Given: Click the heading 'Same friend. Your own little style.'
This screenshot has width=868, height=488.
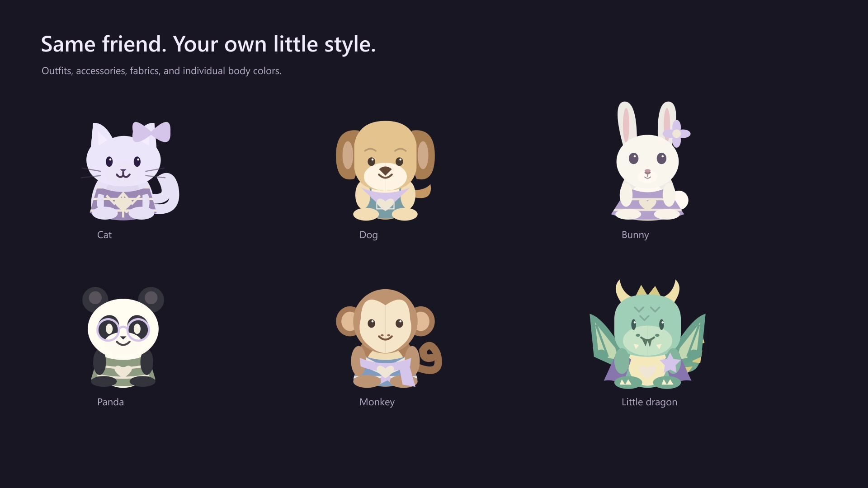Looking at the screenshot, I should pyautogui.click(x=208, y=44).
